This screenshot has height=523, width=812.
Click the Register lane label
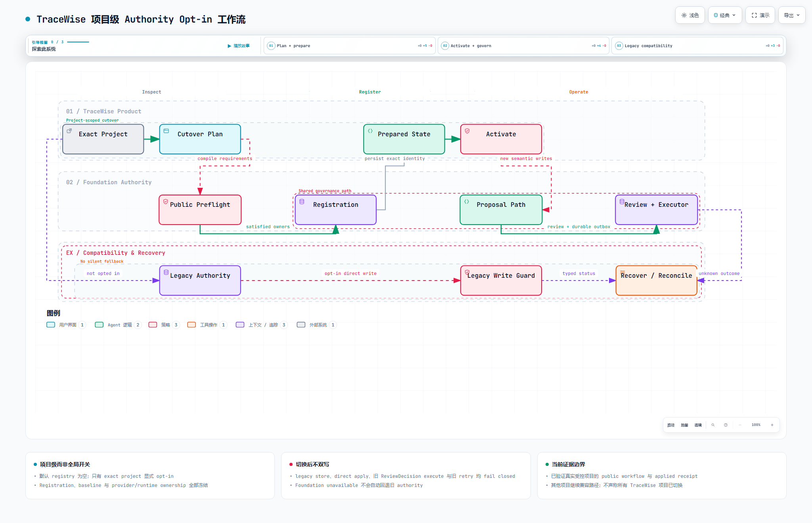point(370,92)
